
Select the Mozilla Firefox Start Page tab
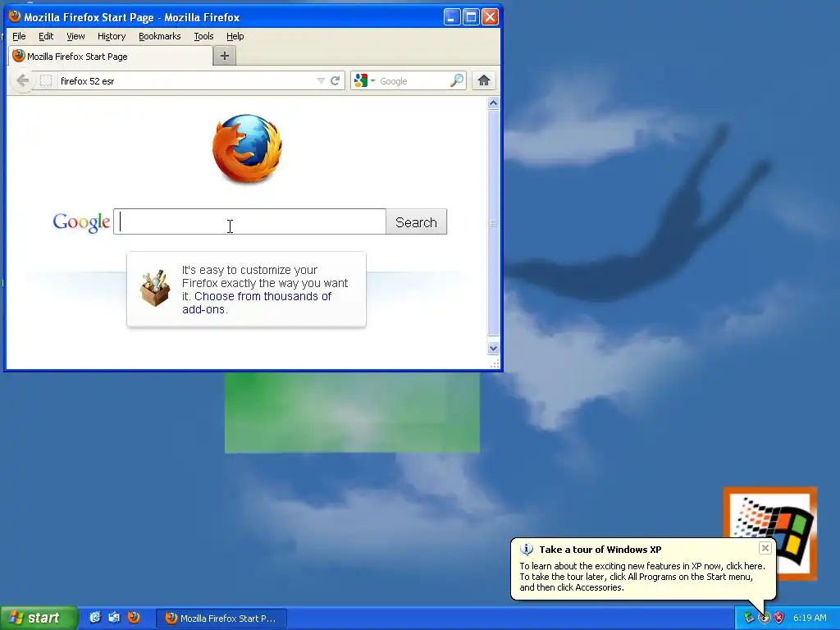[110, 57]
